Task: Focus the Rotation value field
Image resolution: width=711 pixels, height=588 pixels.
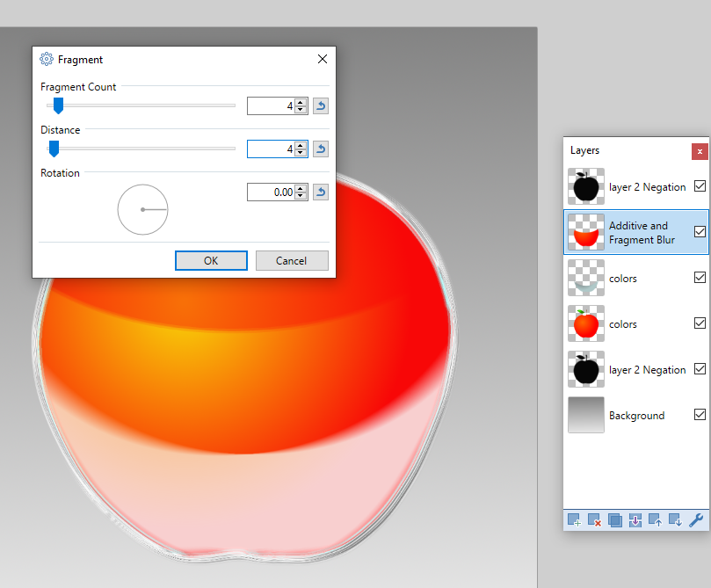Action: click(x=272, y=192)
